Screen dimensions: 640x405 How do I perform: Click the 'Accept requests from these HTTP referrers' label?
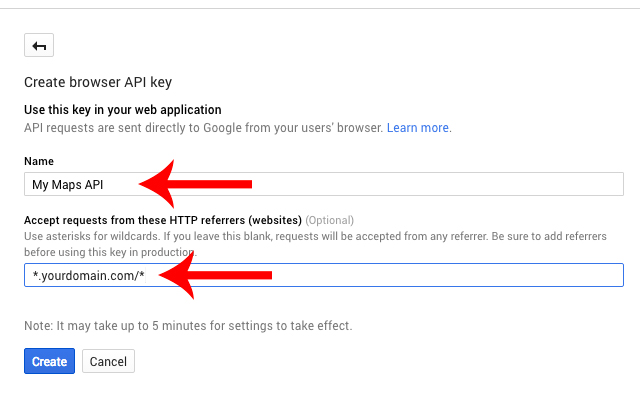pyautogui.click(x=163, y=220)
